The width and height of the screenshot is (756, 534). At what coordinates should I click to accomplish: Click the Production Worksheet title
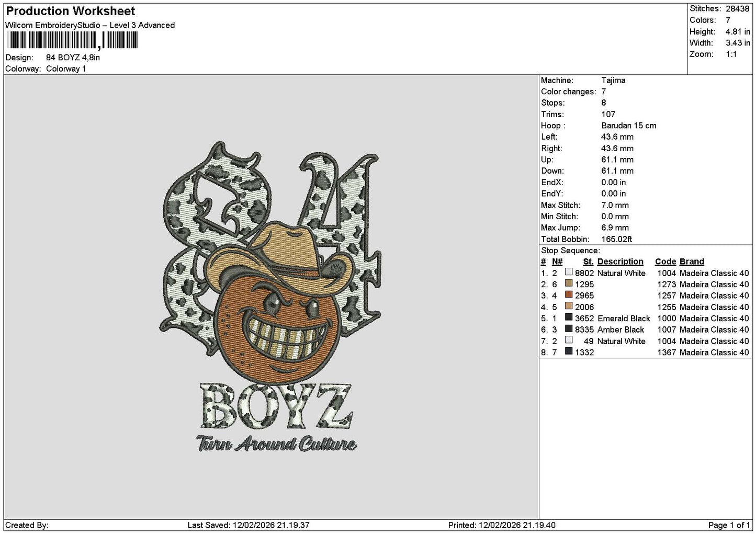click(71, 11)
